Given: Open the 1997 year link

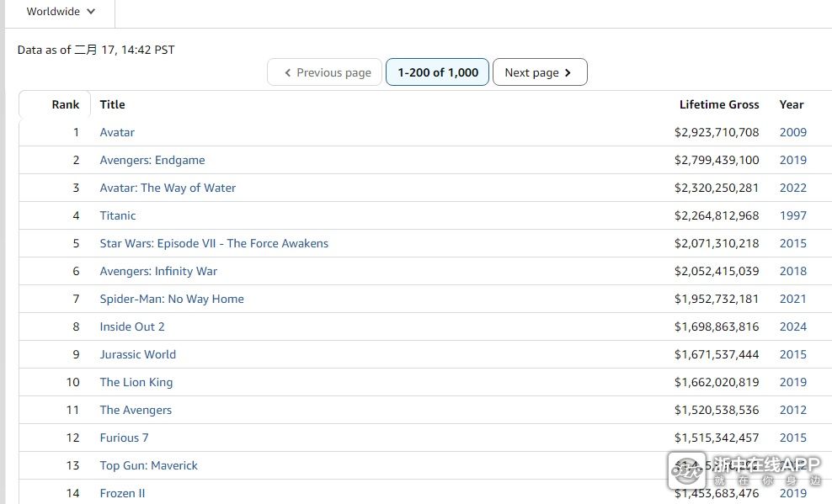Looking at the screenshot, I should pyautogui.click(x=792, y=215).
